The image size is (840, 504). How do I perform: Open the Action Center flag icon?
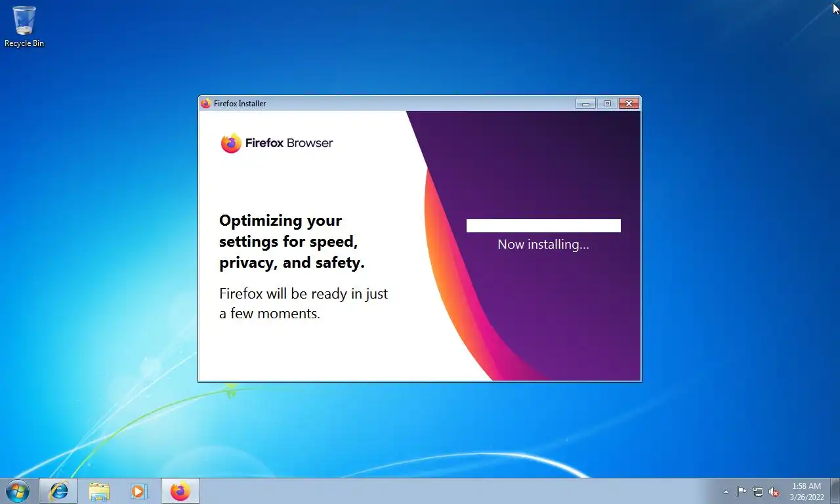(x=742, y=492)
